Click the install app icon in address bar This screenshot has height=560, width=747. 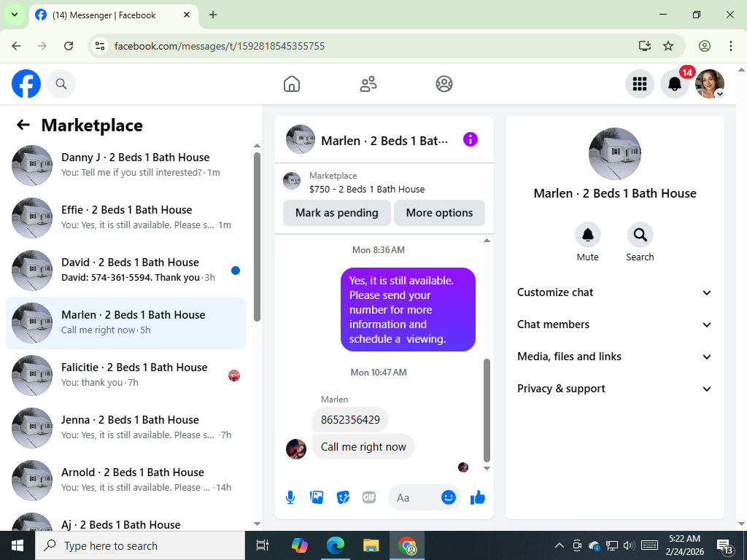click(x=645, y=46)
